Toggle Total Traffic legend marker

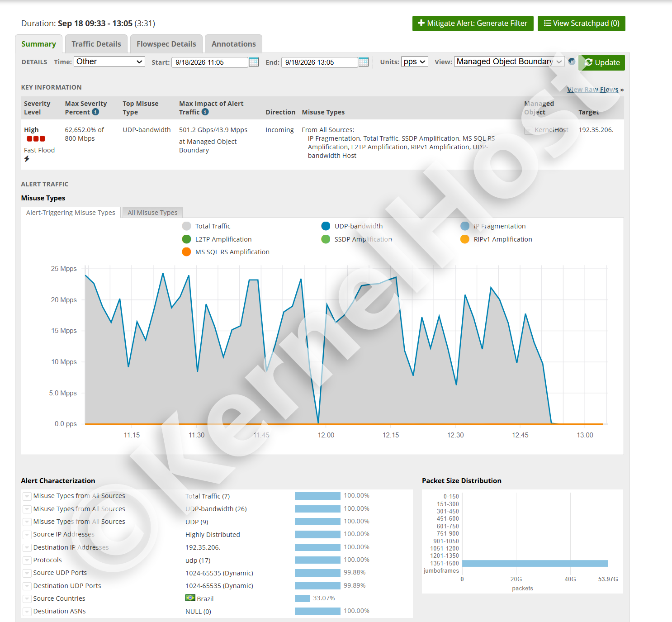(x=186, y=226)
